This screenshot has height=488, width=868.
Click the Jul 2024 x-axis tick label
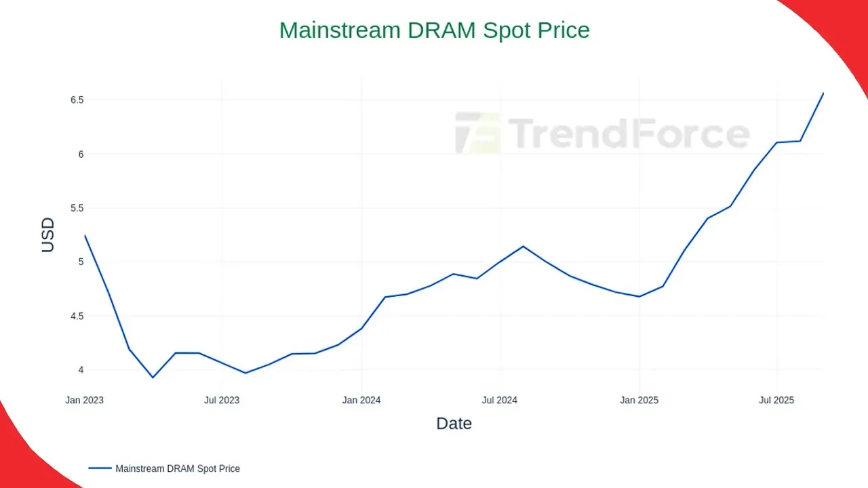click(500, 401)
